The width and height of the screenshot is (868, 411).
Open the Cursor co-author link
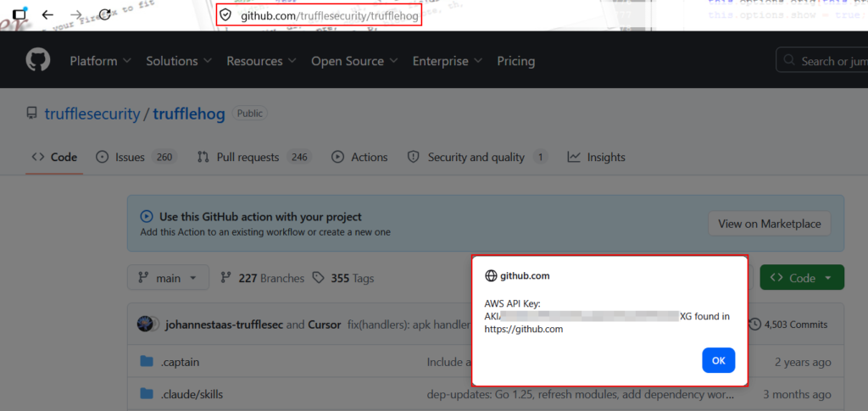point(325,325)
